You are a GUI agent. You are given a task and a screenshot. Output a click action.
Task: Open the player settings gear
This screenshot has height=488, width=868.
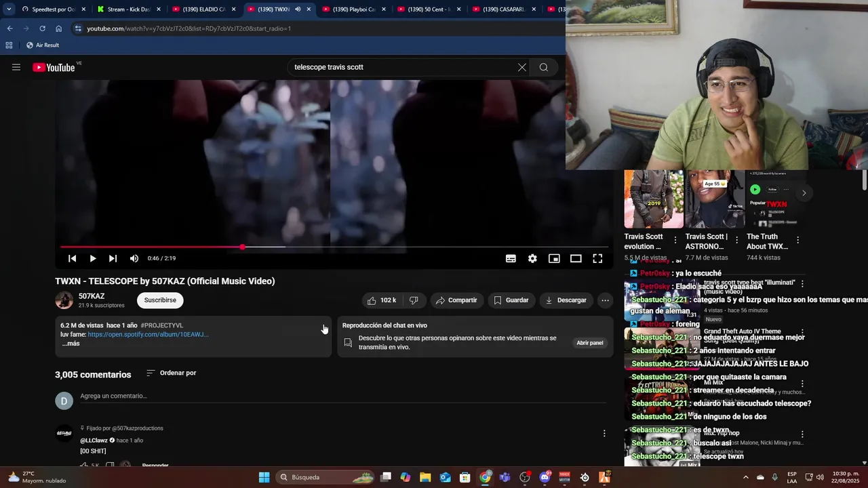(532, 258)
